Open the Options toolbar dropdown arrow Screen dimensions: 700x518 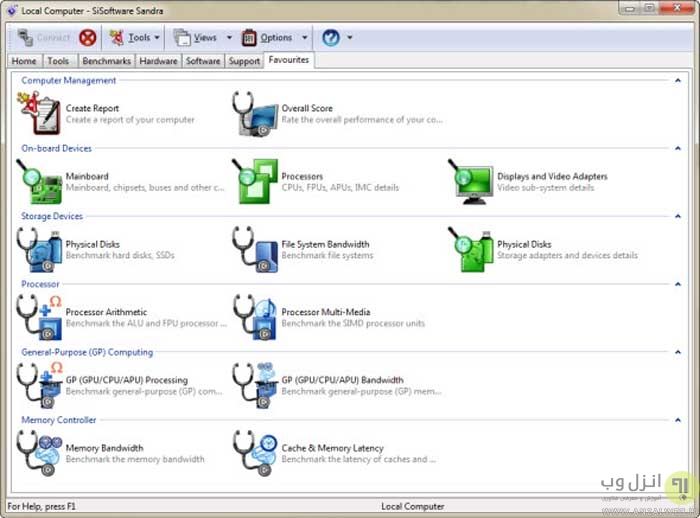[304, 38]
